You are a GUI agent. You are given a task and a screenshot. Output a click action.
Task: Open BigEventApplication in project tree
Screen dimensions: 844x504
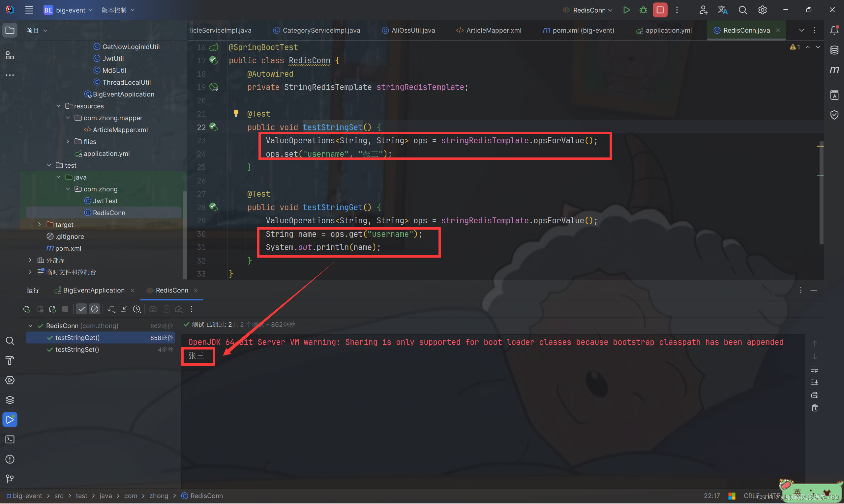tap(123, 94)
